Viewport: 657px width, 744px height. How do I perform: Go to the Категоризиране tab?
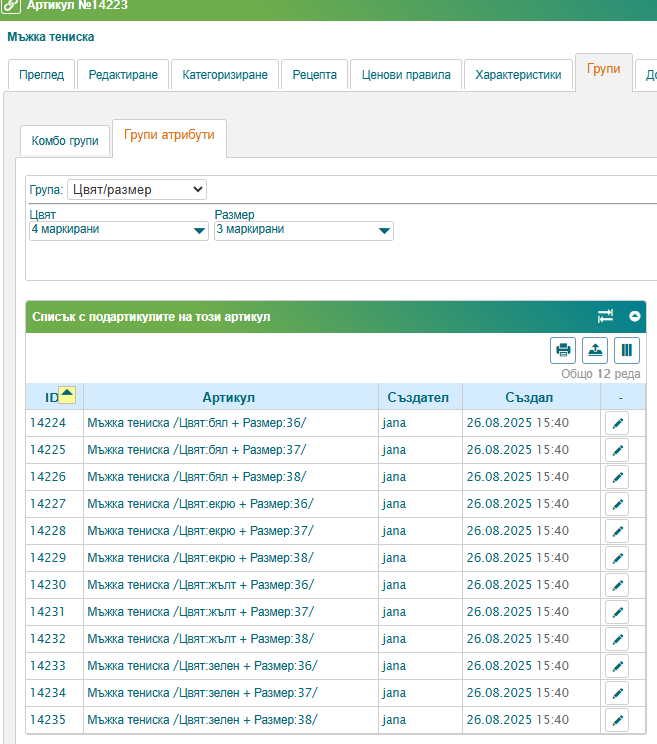click(225, 74)
